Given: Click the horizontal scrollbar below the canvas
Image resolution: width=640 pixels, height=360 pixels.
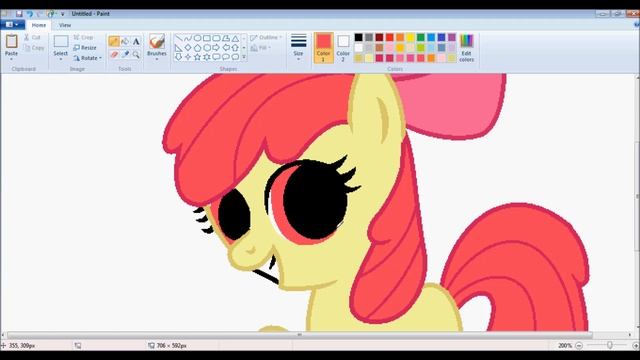Looking at the screenshot, I should [300, 335].
